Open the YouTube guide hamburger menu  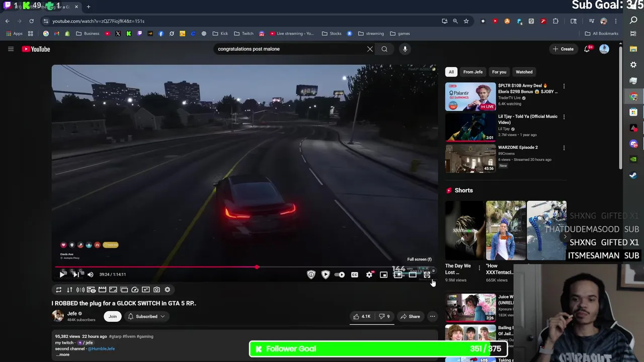[x=11, y=49]
